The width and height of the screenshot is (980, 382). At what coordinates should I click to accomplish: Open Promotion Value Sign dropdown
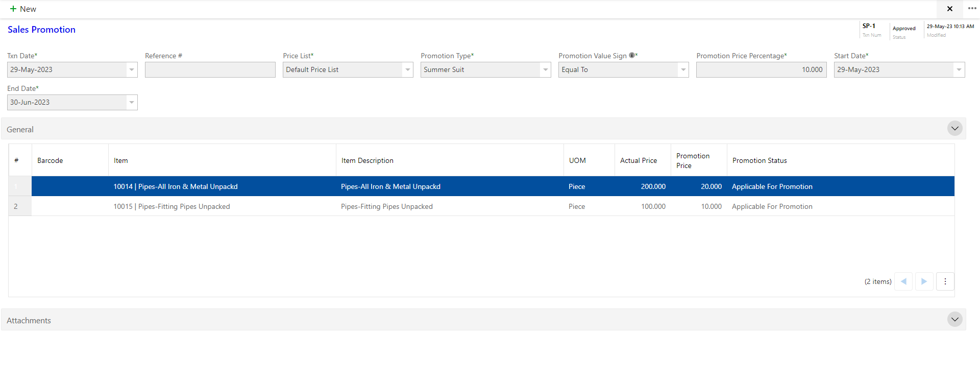[683, 70]
